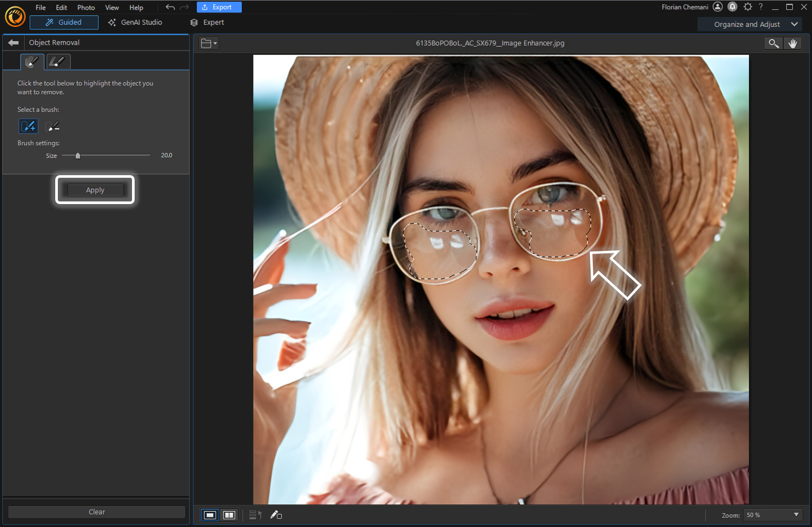
Task: Switch to split before/after view
Action: (228, 515)
